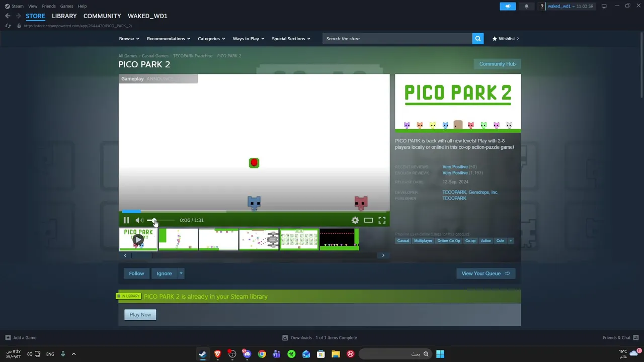The width and height of the screenshot is (644, 362).
Task: Click the store search magnifier button
Action: click(x=478, y=39)
